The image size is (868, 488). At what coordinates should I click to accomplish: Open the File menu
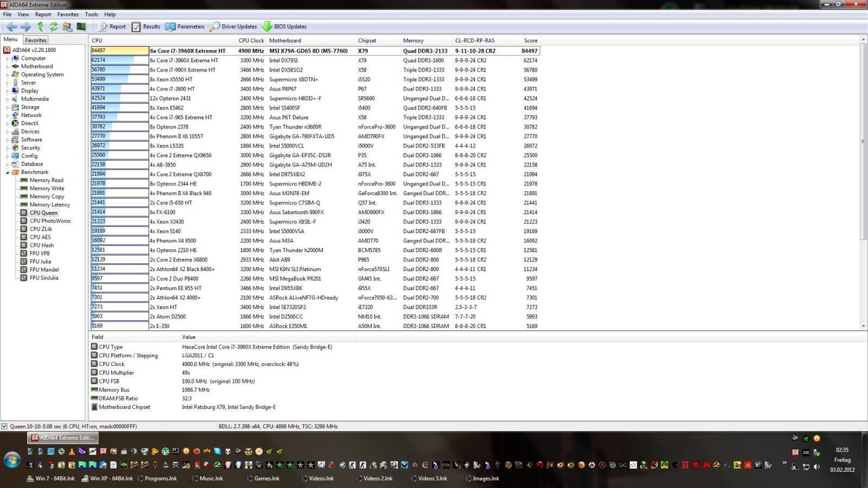(x=7, y=14)
